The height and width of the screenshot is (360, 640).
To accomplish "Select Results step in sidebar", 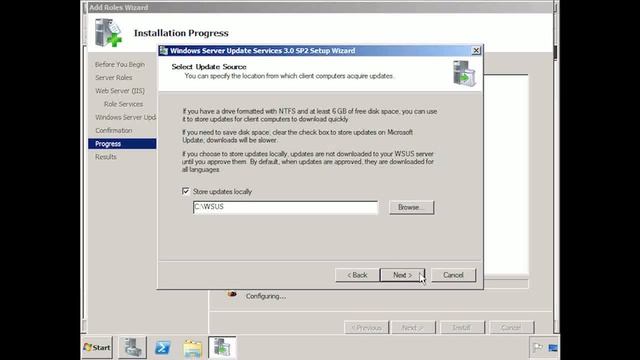I will (106, 157).
